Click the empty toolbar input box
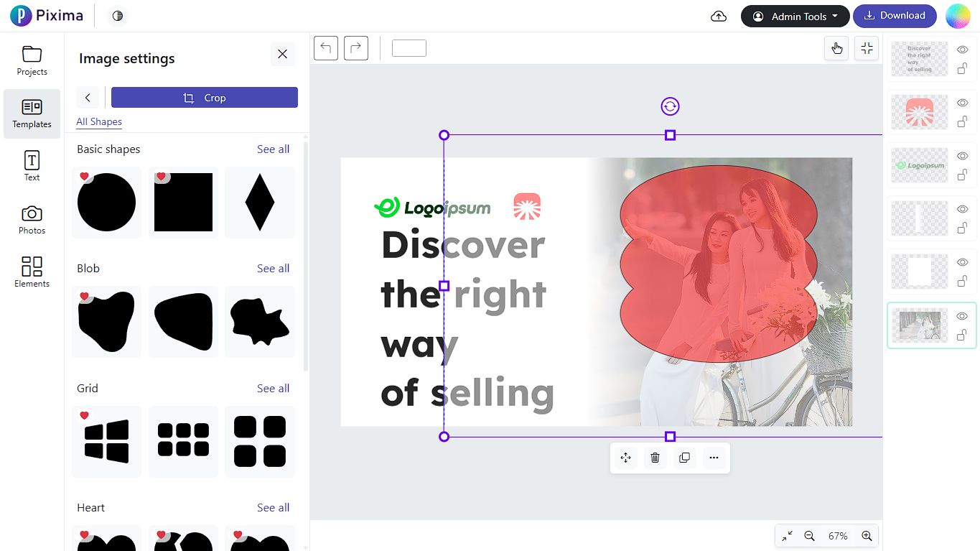This screenshot has height=551, width=980. click(x=409, y=48)
